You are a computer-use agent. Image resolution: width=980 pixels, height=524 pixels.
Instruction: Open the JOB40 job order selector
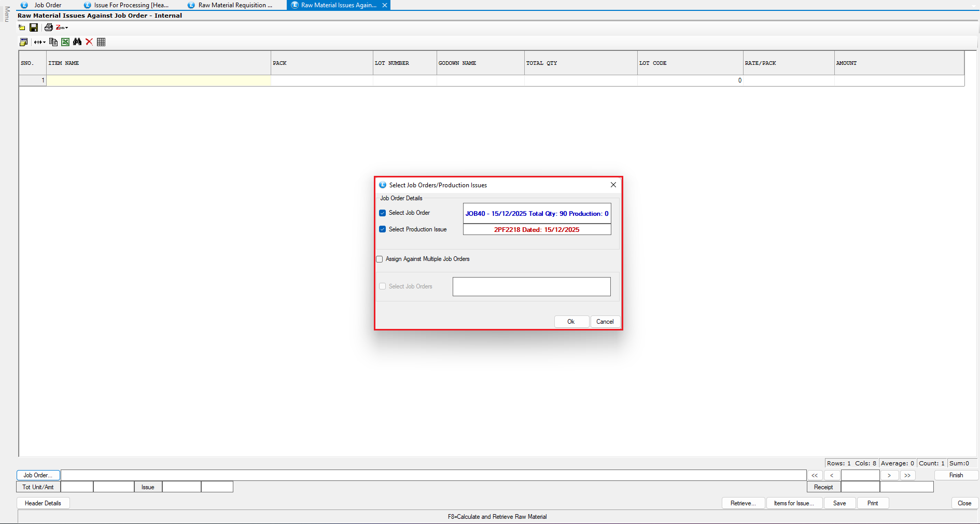click(537, 213)
